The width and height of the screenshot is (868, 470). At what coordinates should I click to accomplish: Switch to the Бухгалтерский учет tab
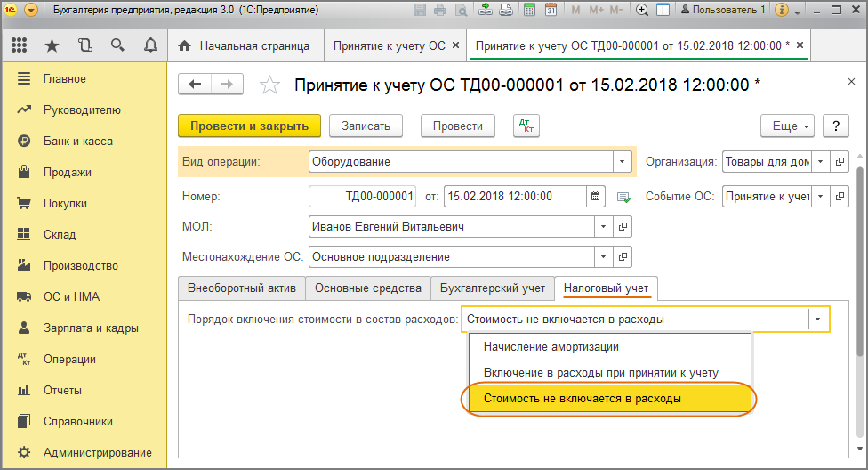coord(492,288)
